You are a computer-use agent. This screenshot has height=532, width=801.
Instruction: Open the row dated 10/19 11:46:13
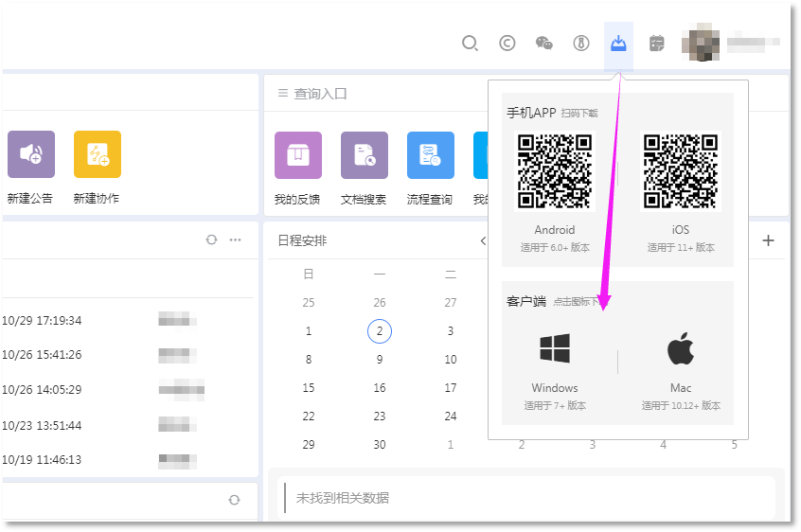pos(128,459)
